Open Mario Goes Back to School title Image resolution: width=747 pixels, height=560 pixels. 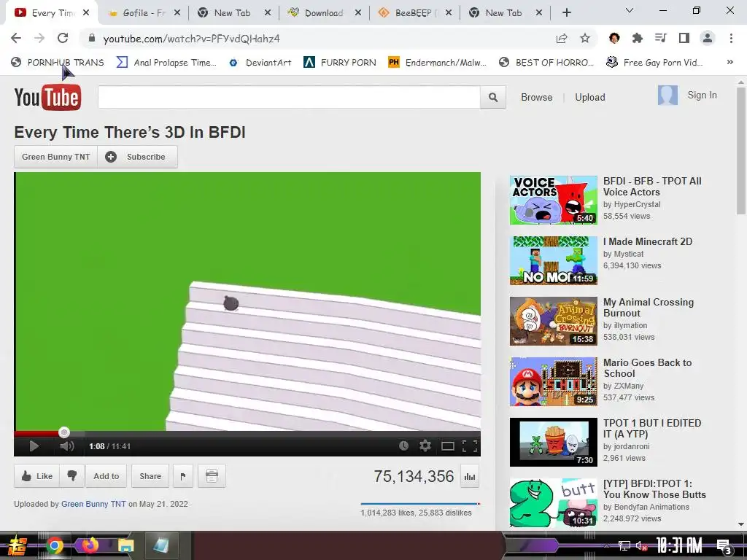pos(648,368)
